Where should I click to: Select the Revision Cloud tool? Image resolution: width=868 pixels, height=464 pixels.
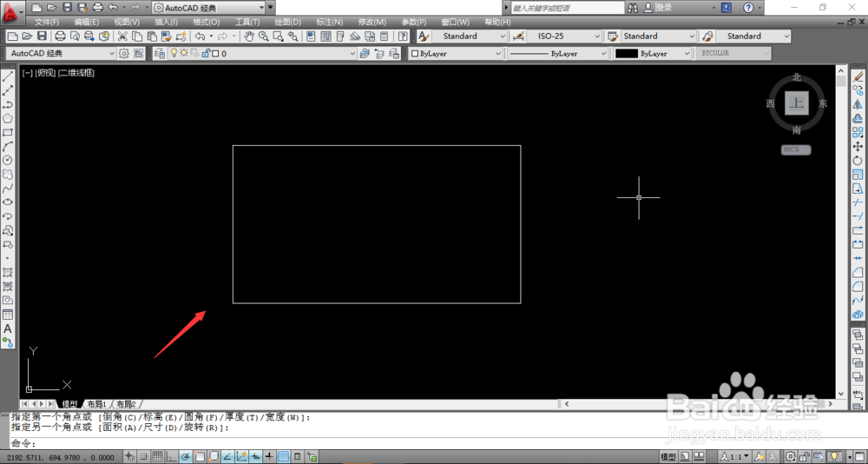click(8, 174)
